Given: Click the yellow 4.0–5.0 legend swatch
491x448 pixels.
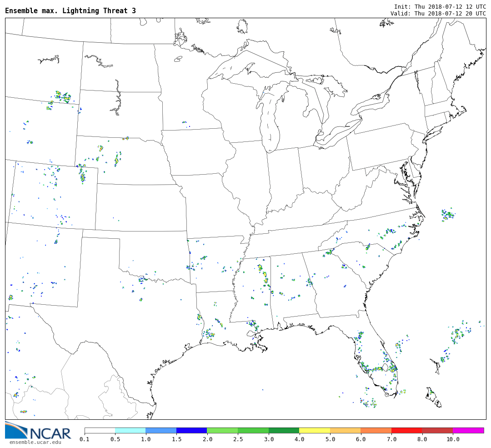Looking at the screenshot, I should 315,430.
